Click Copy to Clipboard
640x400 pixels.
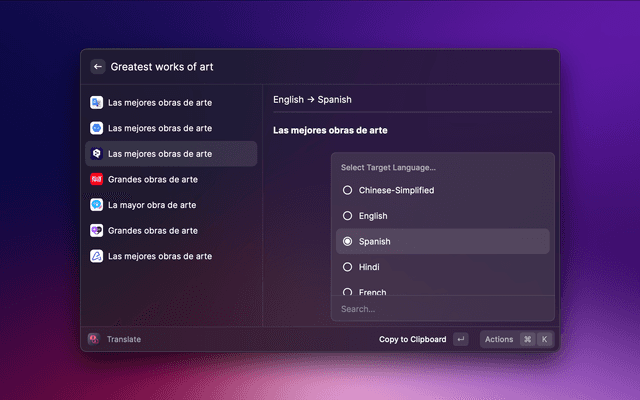click(x=412, y=339)
